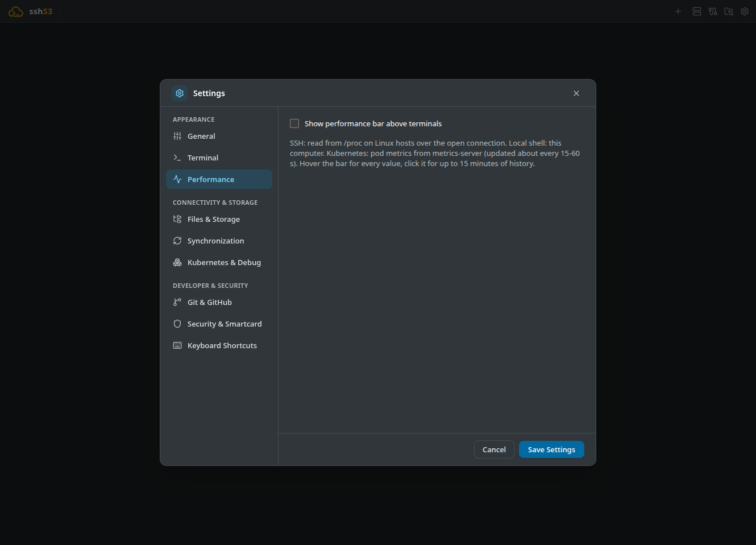
Task: Open Kubernetes & Debug settings
Action: 219,262
